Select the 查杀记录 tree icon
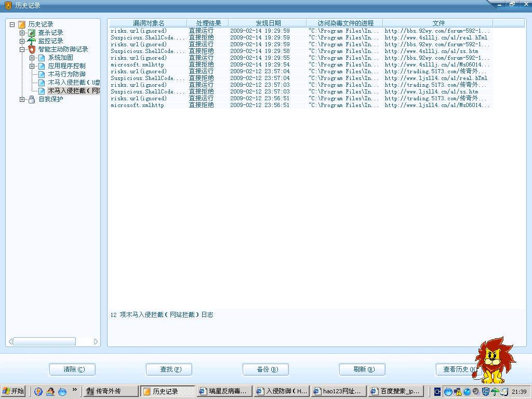This screenshot has width=532, height=399. coord(32,33)
